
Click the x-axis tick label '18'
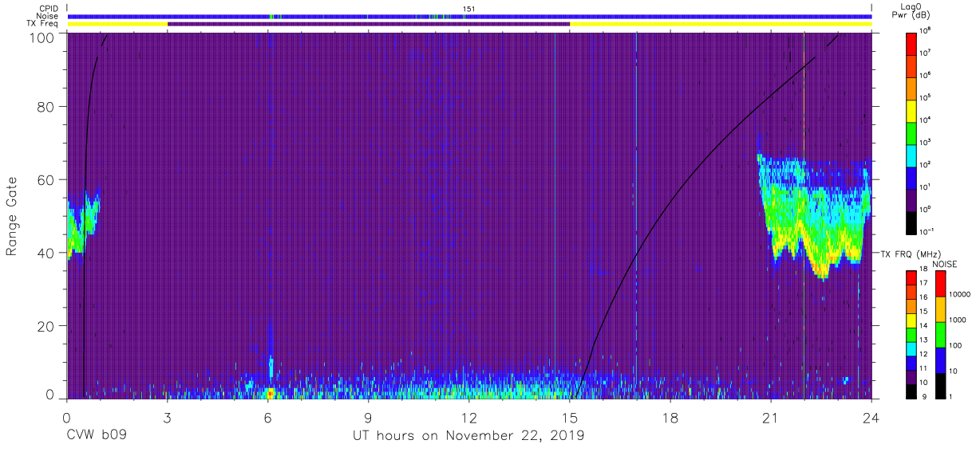(670, 416)
